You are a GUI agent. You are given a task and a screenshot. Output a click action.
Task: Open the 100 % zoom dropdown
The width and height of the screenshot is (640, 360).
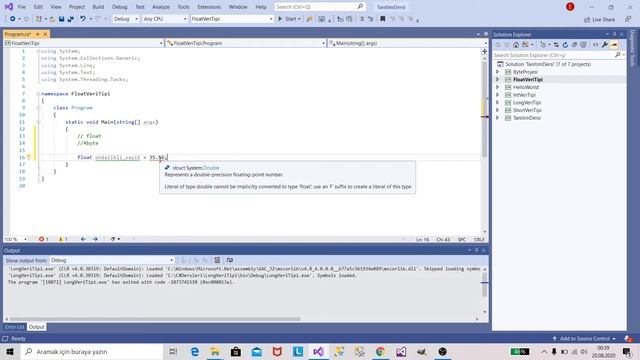pyautogui.click(x=16, y=239)
